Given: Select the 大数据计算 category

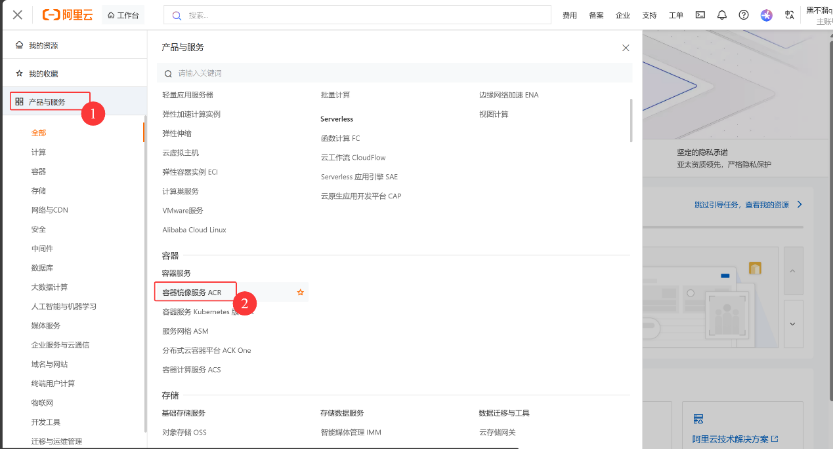Looking at the screenshot, I should (x=49, y=287).
